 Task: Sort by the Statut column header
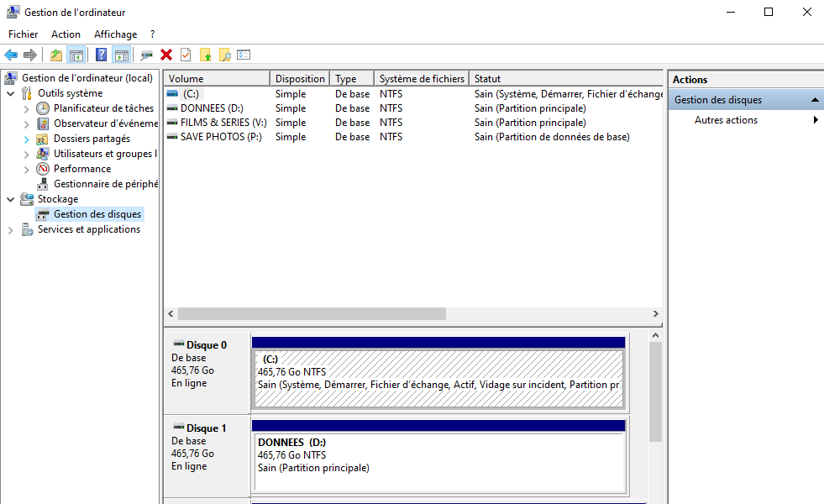pos(566,78)
